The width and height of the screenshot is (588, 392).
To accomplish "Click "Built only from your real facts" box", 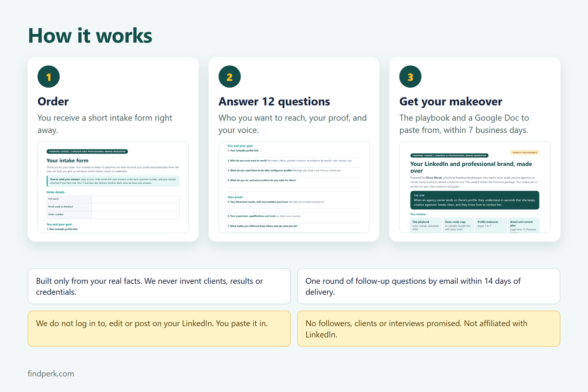I will [x=159, y=286].
